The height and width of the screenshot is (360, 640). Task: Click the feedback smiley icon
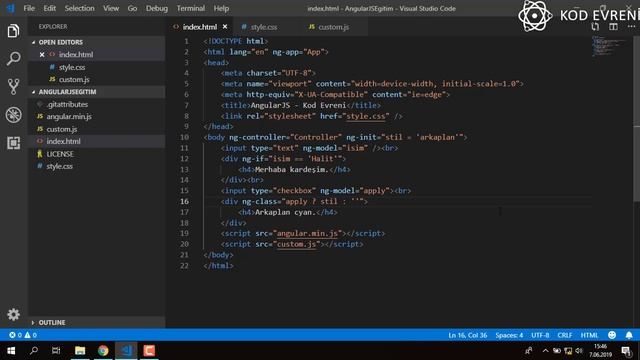pos(612,335)
